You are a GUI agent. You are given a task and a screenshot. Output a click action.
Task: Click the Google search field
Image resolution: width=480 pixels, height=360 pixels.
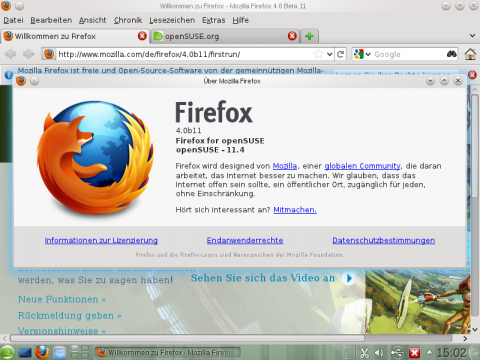[x=409, y=54]
